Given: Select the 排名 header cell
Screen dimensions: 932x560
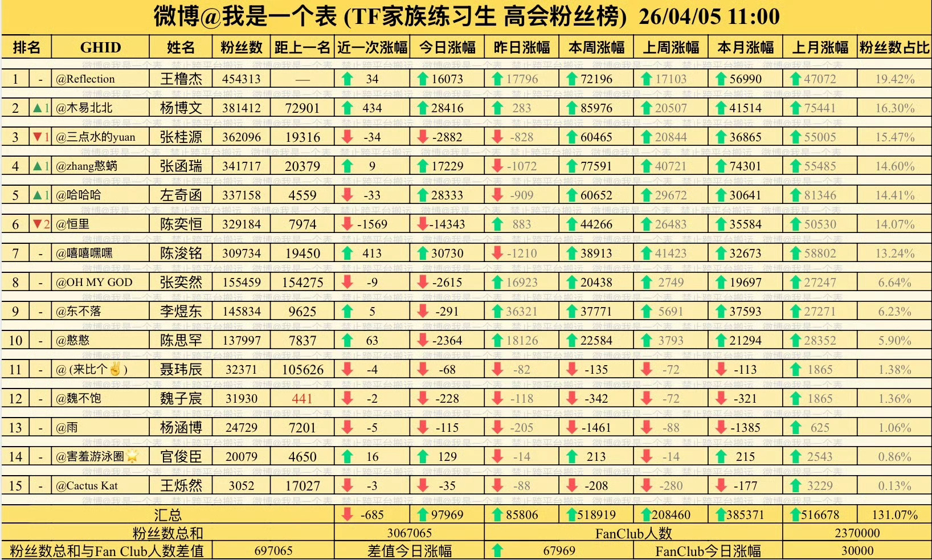Looking at the screenshot, I should [27, 47].
